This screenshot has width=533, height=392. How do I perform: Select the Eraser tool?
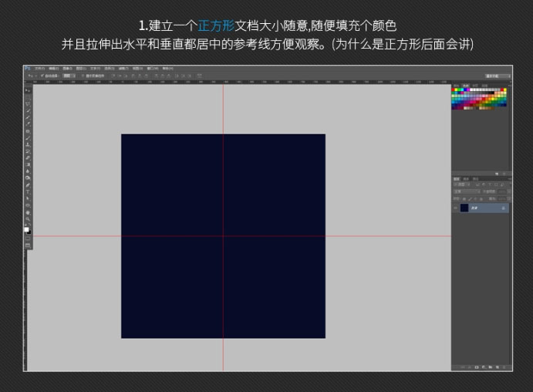coord(28,157)
